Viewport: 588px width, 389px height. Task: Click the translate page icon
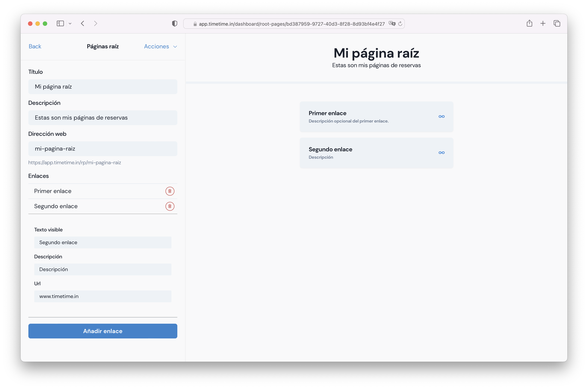[392, 24]
